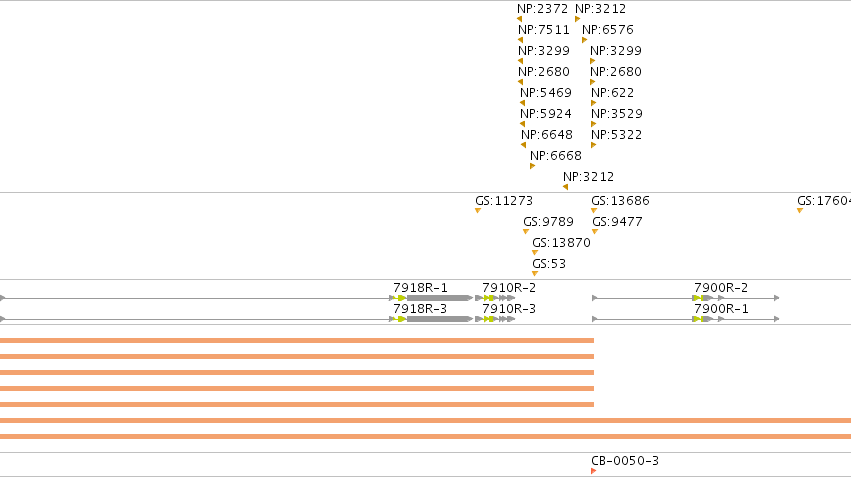Viewport: 851px width, 477px height.
Task: Select the topmost orange segment bar
Action: pos(297,341)
